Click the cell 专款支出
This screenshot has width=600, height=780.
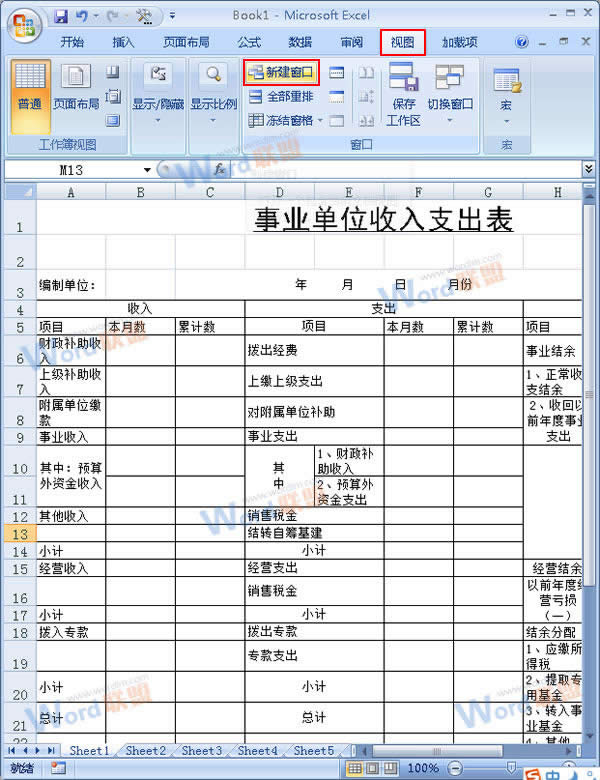(x=314, y=656)
